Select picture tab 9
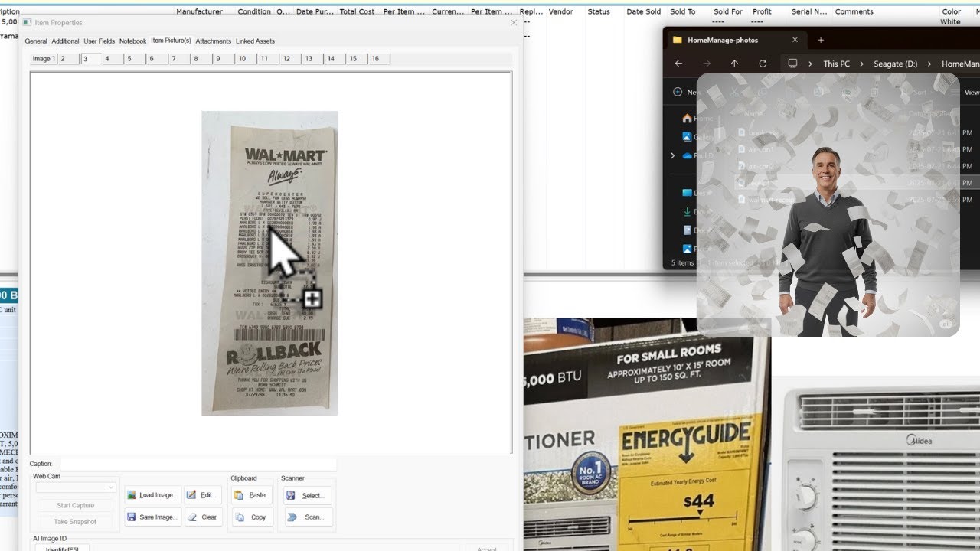The height and width of the screenshot is (551, 980). [x=224, y=59]
